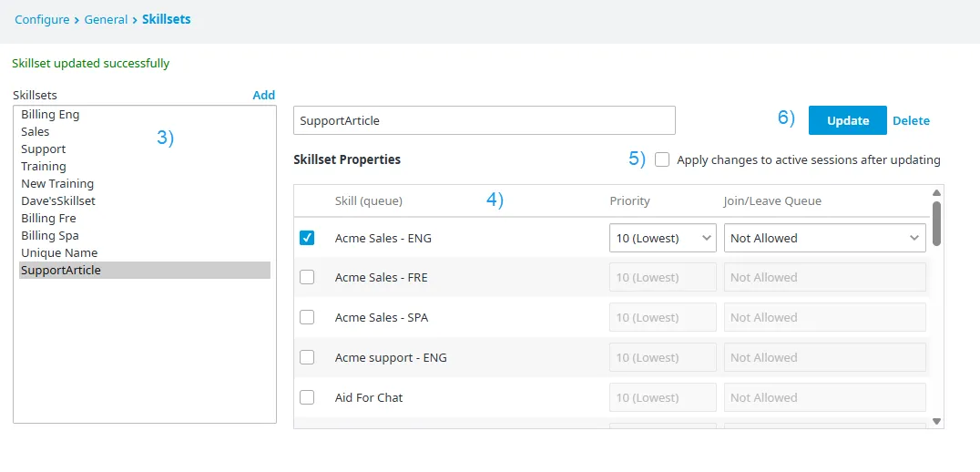
Task: Focus the skillset name input field
Action: tap(485, 120)
